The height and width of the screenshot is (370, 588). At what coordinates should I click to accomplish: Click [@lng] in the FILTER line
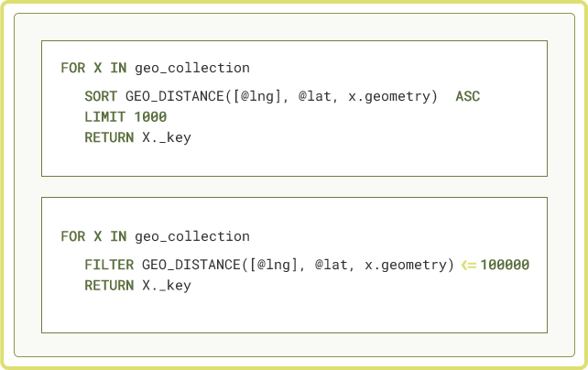click(273, 266)
